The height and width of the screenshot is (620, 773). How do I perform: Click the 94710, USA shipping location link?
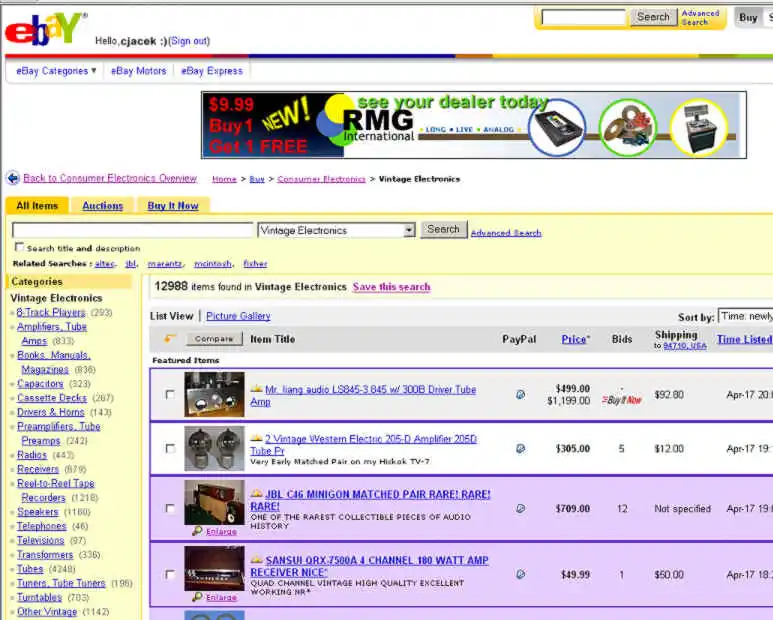point(685,346)
